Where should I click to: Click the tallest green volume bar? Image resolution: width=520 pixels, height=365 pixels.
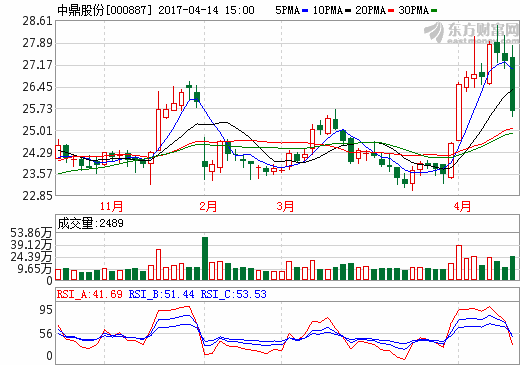coord(205,258)
